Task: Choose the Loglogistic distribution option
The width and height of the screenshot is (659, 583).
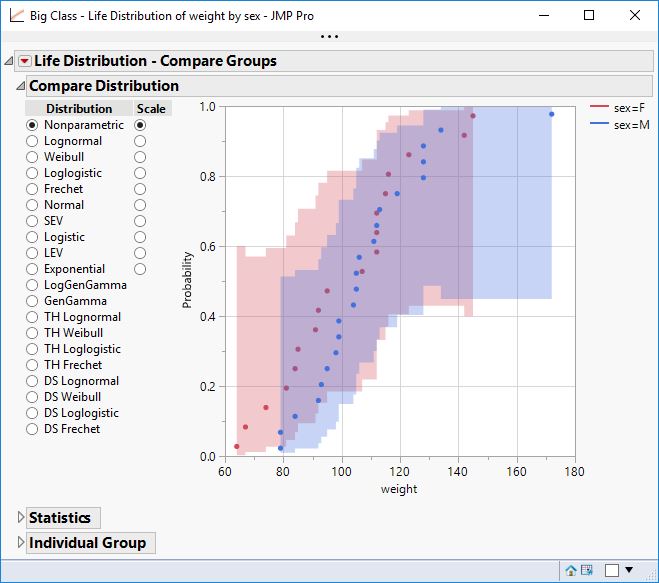Action: (32, 173)
